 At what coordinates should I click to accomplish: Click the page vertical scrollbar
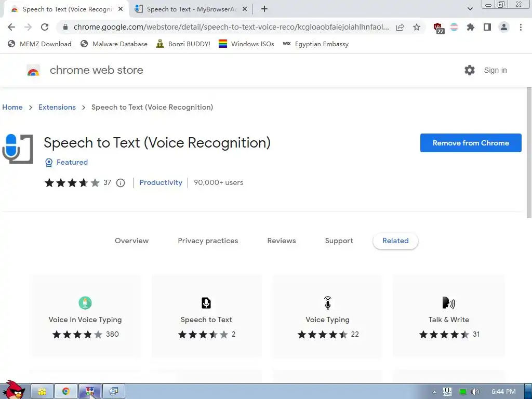click(x=529, y=153)
